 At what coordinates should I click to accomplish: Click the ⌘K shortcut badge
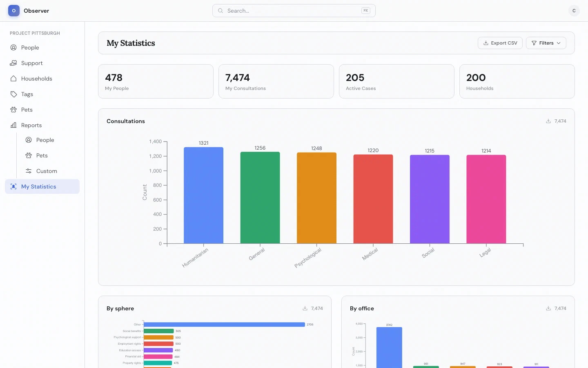[x=366, y=11]
